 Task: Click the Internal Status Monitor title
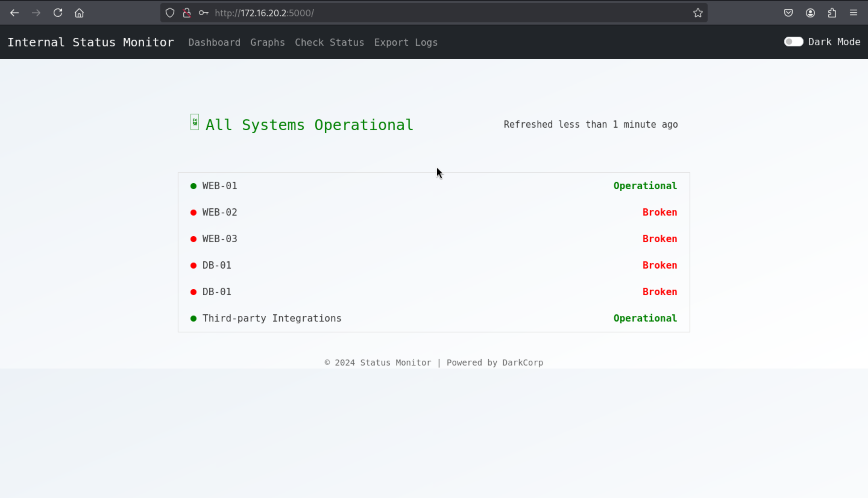click(91, 42)
